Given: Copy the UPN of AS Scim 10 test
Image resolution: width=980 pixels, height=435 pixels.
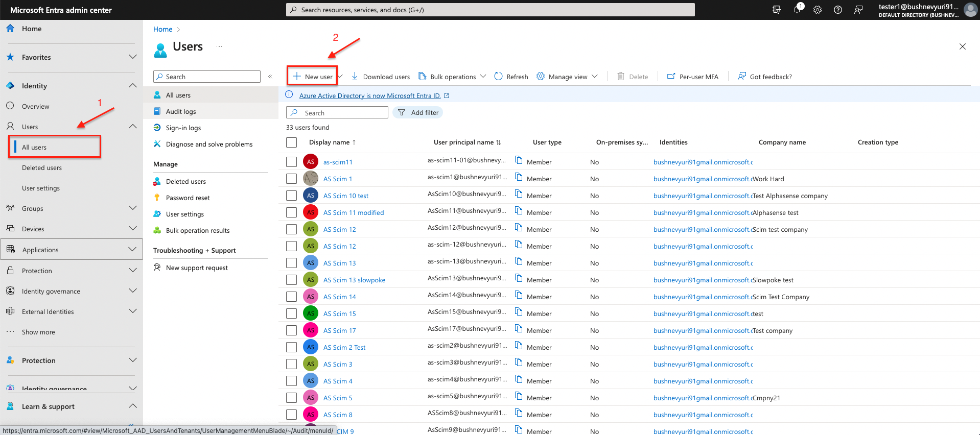Looking at the screenshot, I should click(x=519, y=194).
